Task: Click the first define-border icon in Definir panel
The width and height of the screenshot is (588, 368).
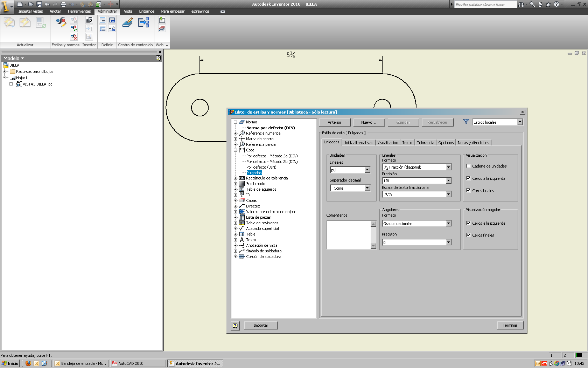Action: 103,20
